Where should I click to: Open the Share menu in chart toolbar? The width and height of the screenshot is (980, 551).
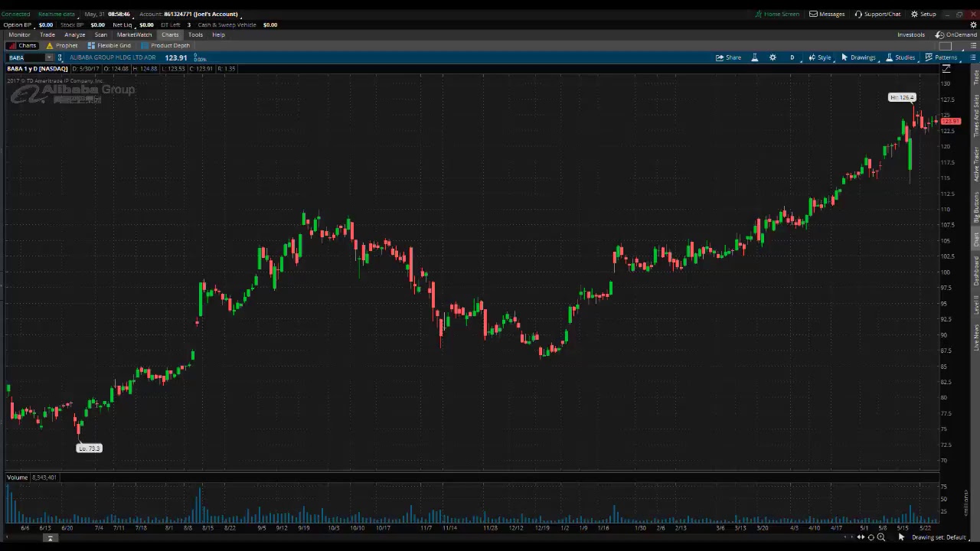point(728,57)
